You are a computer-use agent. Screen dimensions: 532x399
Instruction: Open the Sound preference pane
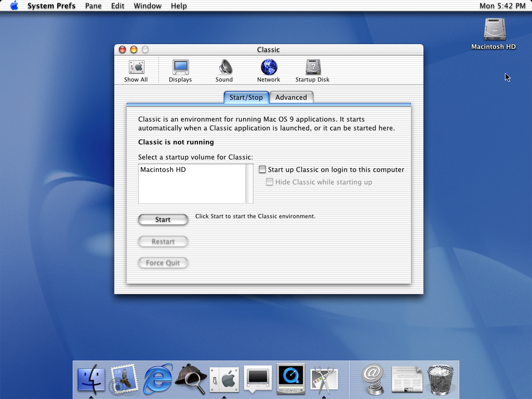[224, 71]
